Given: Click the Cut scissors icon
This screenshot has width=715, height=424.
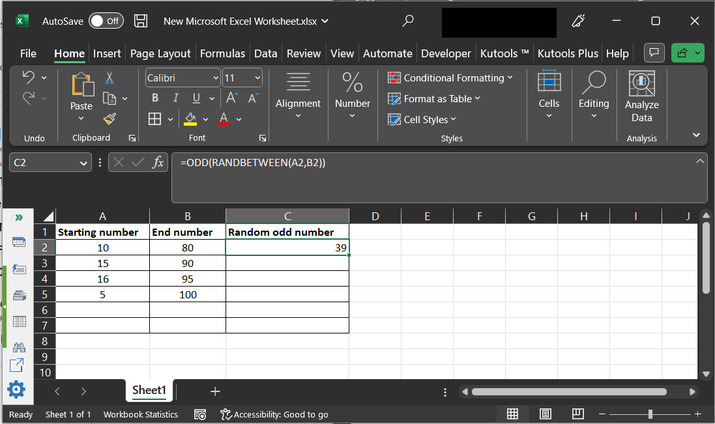Looking at the screenshot, I should (x=108, y=78).
